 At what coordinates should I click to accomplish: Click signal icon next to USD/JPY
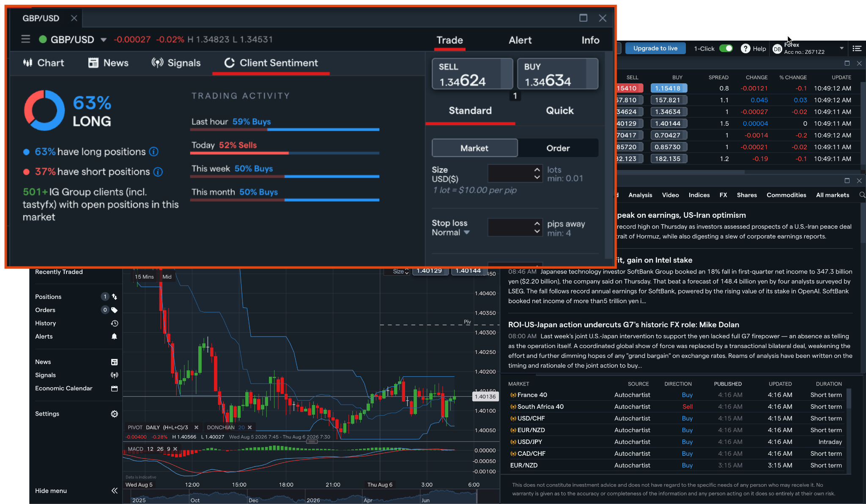pos(513,442)
